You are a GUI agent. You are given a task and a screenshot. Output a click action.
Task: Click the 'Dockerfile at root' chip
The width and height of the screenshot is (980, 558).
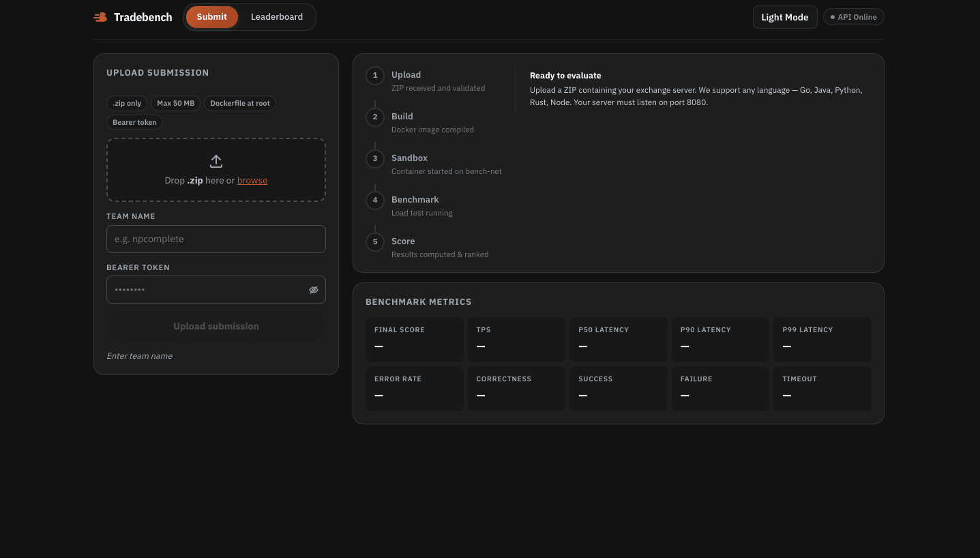click(x=240, y=104)
